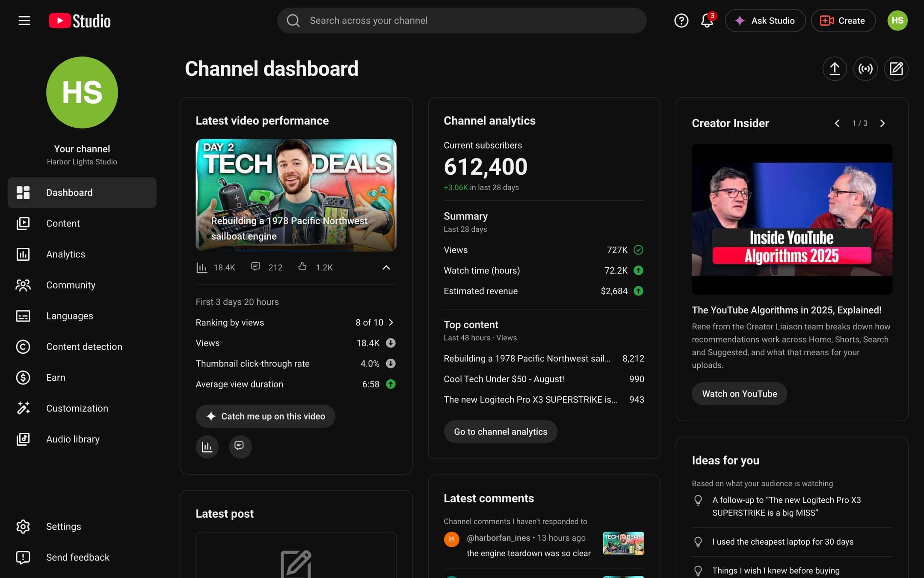The image size is (924, 578).
Task: Click the lightbulb icon beside the cheapest laptop idea
Action: 698,542
